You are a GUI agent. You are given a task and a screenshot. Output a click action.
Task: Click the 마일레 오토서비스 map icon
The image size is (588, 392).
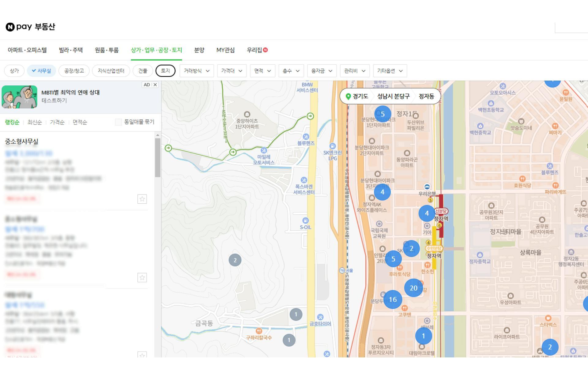[264, 150]
